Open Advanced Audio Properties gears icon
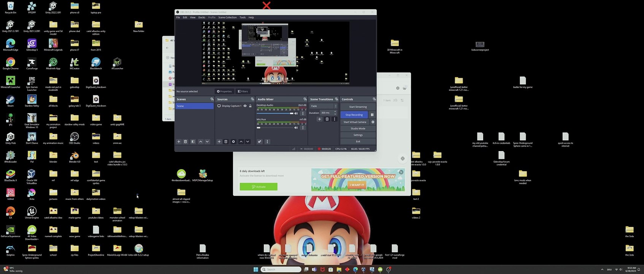 260,142
